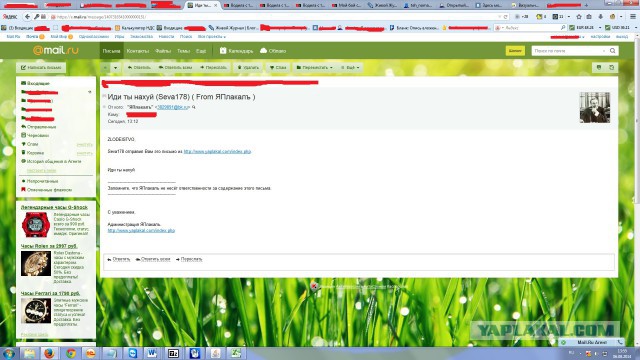
Task: Click the Удалить trash toolbar button
Action: coord(248,67)
